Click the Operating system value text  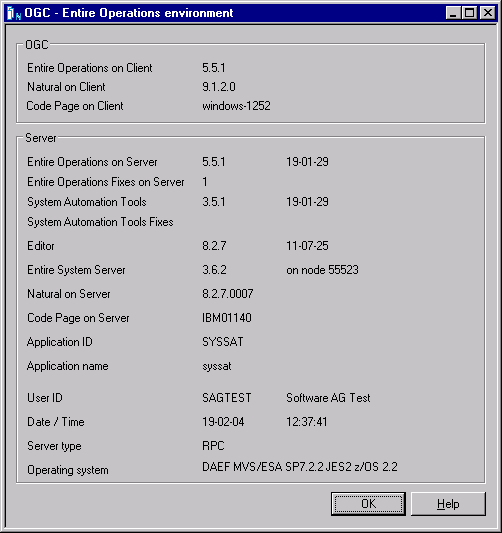point(300,467)
